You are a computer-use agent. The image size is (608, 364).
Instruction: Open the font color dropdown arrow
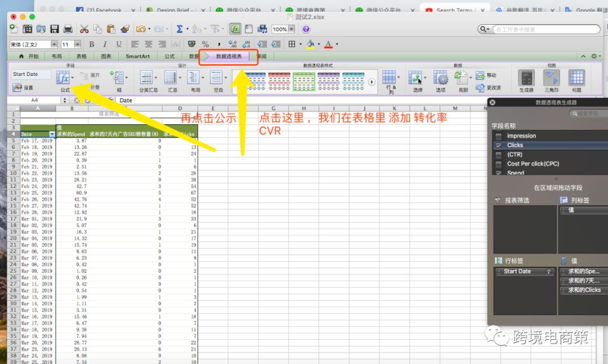coord(337,44)
